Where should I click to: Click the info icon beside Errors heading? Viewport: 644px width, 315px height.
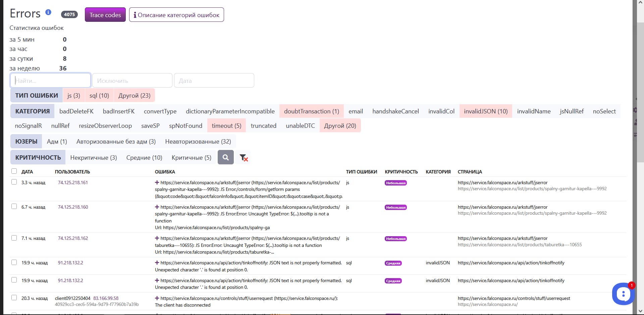pyautogui.click(x=48, y=12)
